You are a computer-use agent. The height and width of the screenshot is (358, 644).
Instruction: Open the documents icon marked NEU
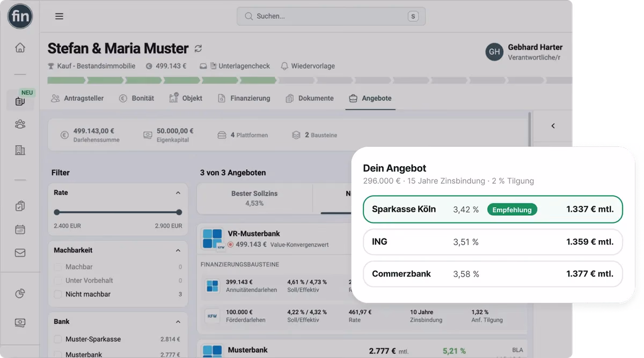pos(20,101)
